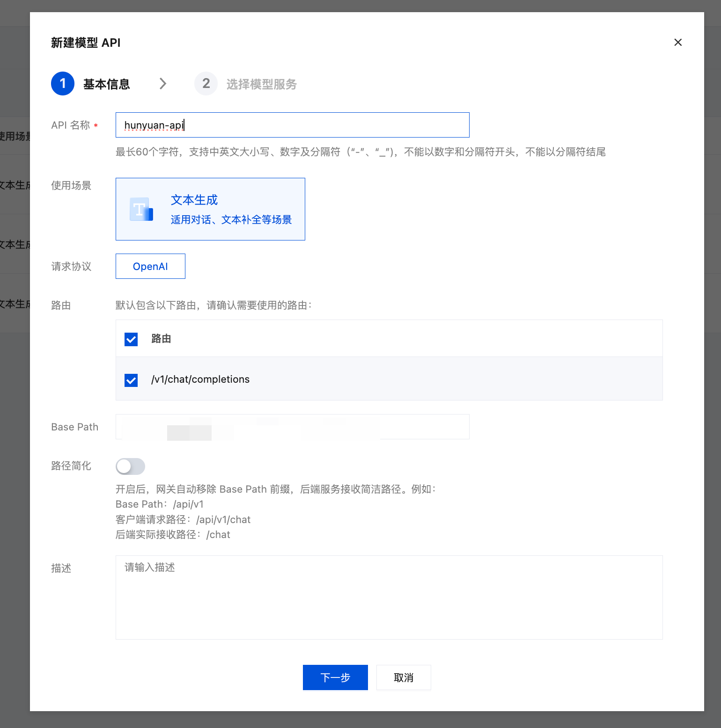Click the 路由 column header label
The image size is (721, 728).
click(161, 339)
